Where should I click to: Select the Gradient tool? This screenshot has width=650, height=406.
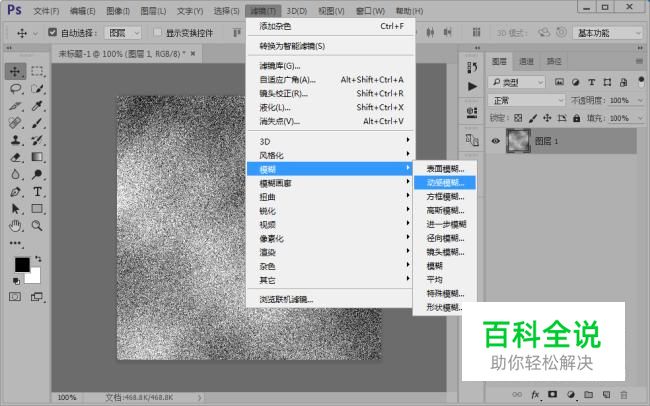click(37, 157)
